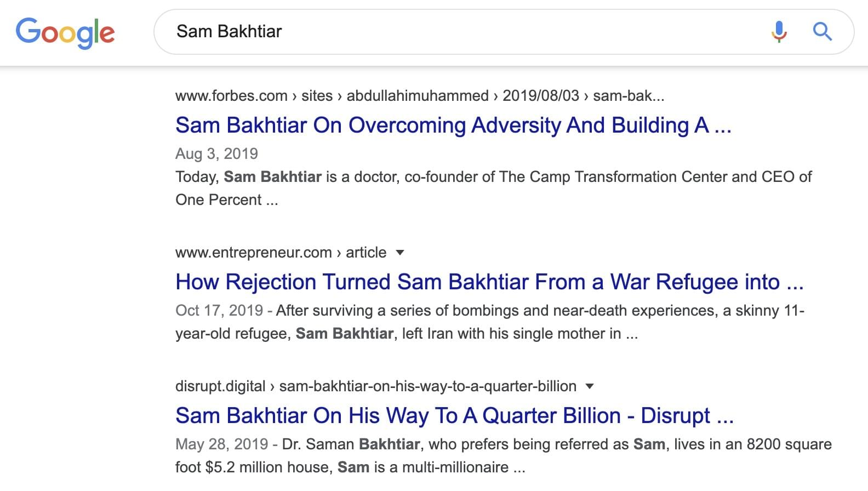The image size is (868, 491).
Task: Expand the dropdown arrow beside entrepreneur.com article
Action: [x=400, y=253]
